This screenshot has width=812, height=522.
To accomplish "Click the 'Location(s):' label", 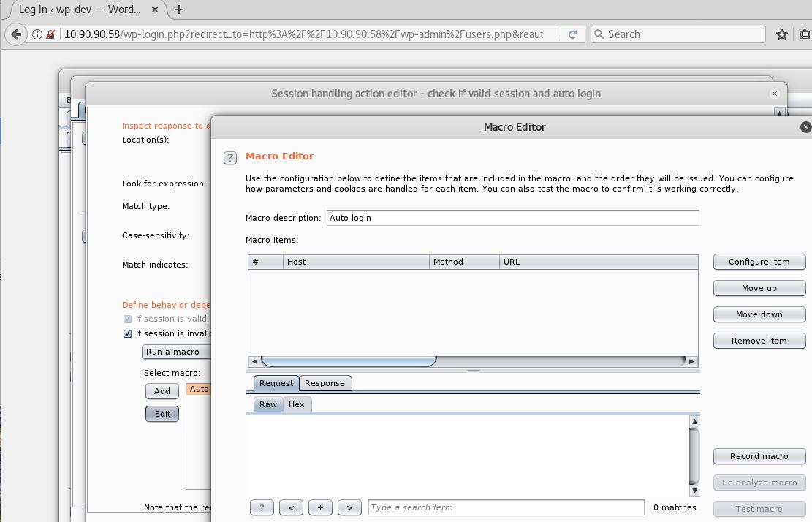I will click(145, 140).
